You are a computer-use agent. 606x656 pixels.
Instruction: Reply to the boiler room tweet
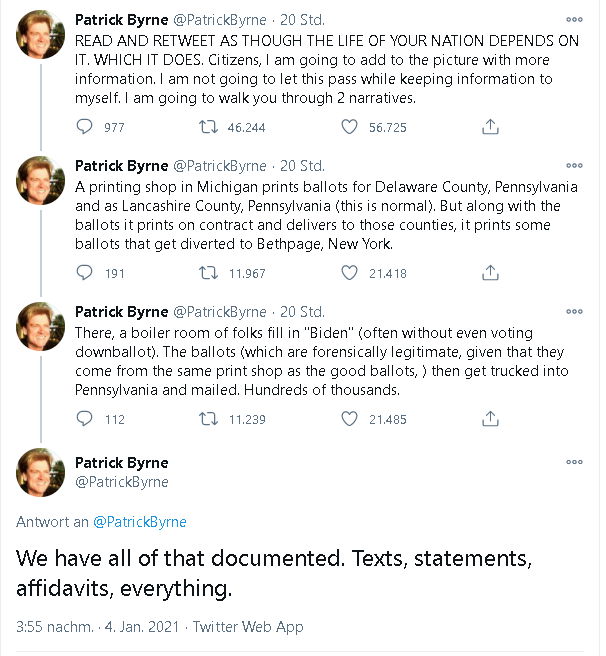[x=85, y=419]
